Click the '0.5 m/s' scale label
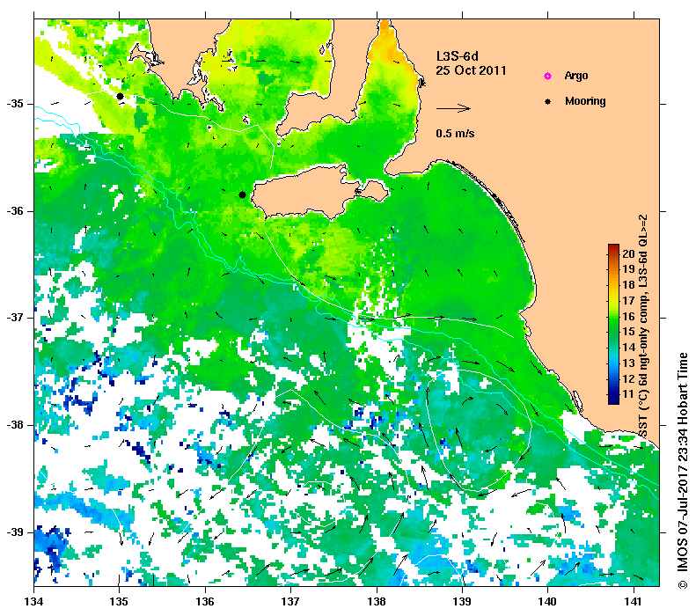The width and height of the screenshot is (696, 616). tap(455, 133)
